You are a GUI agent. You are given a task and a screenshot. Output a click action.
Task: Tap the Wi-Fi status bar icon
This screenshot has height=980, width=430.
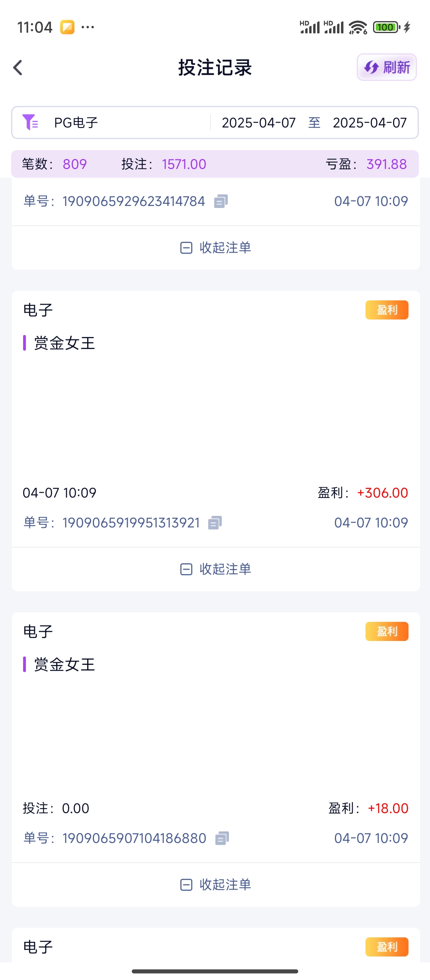click(358, 27)
